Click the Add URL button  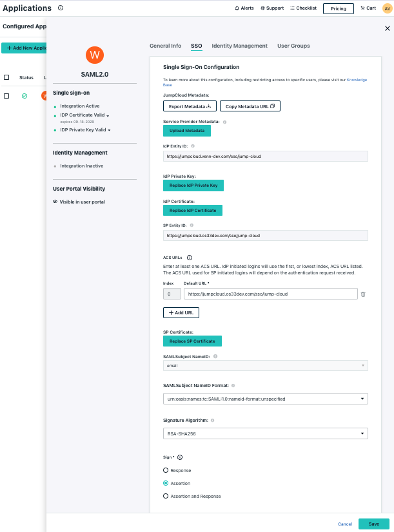tap(181, 313)
